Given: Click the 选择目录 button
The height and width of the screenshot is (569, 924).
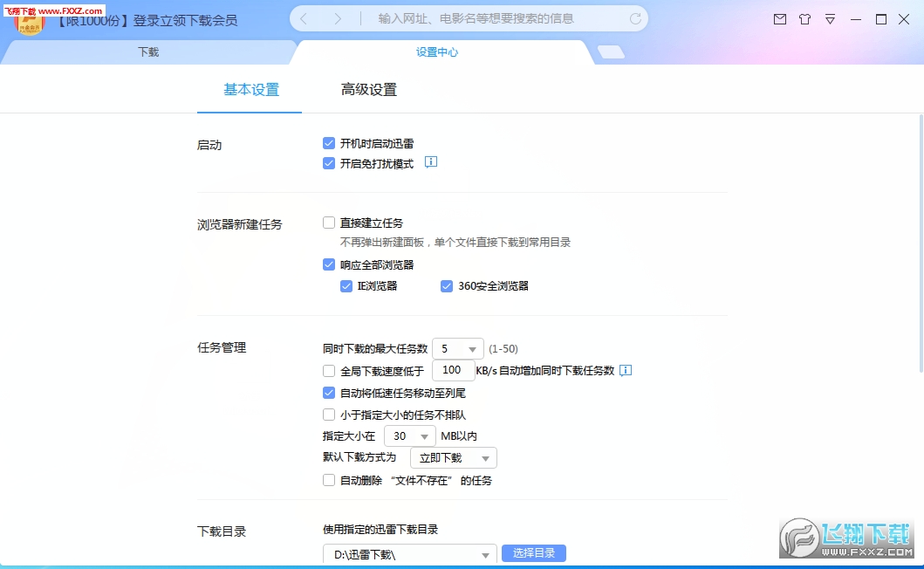Looking at the screenshot, I should coord(533,553).
